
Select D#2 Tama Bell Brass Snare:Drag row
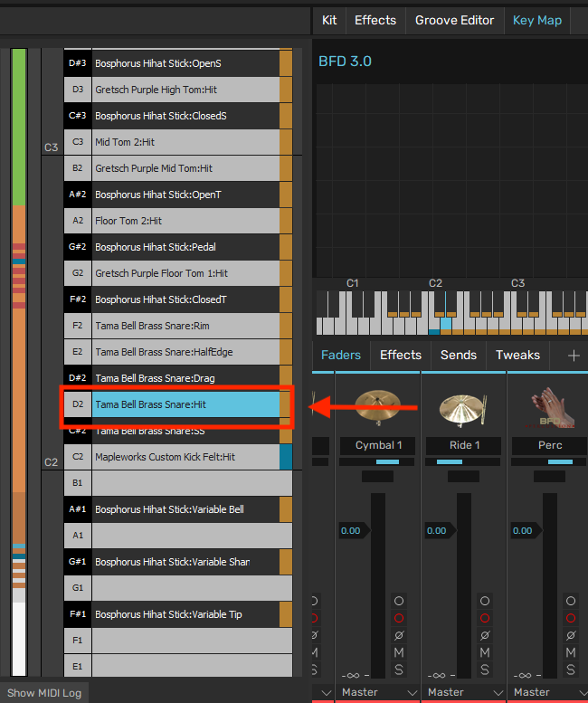click(x=178, y=378)
